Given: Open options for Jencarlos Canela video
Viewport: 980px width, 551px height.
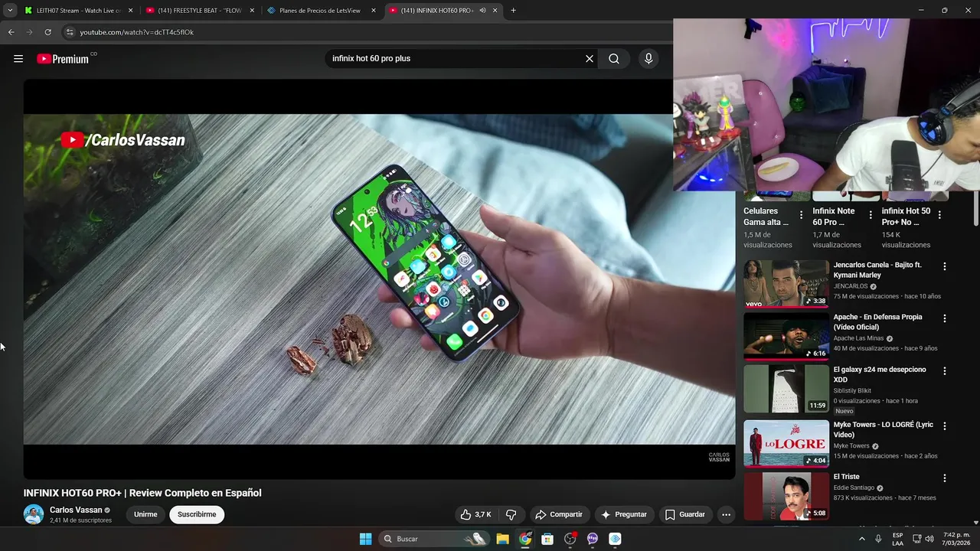Looking at the screenshot, I should pyautogui.click(x=945, y=266).
